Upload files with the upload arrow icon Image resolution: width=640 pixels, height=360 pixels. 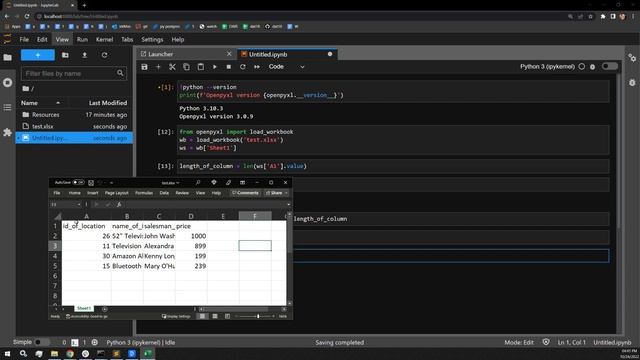pos(84,55)
